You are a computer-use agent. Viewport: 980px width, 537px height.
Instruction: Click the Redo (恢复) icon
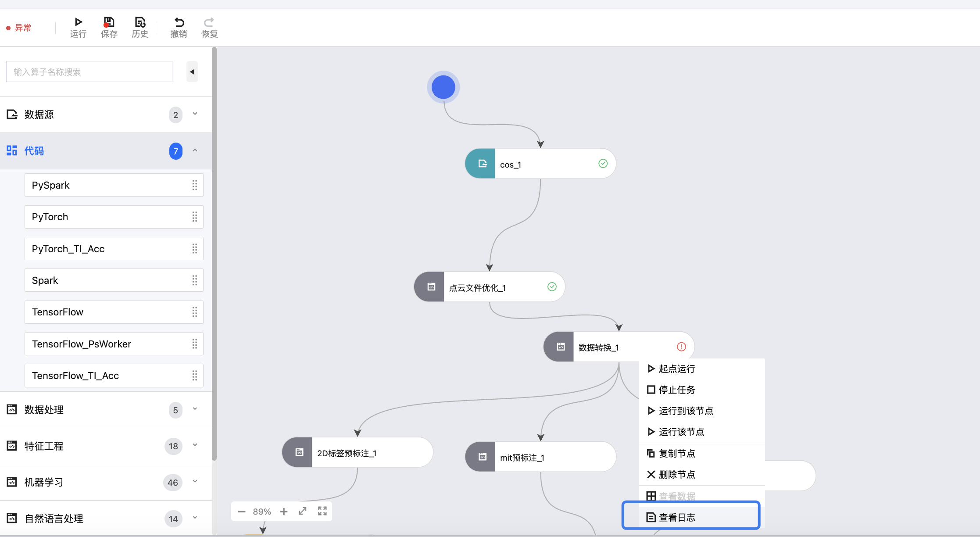coord(209,22)
